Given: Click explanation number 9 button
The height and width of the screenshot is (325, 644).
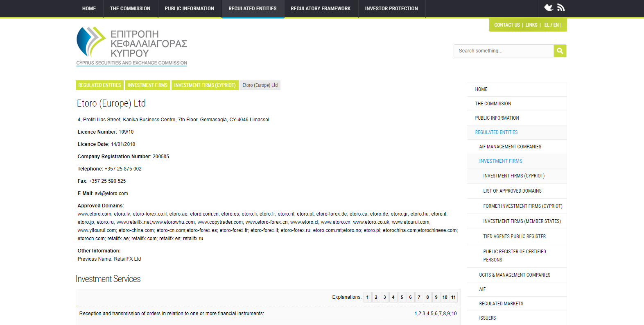Looking at the screenshot, I should pos(436,297).
